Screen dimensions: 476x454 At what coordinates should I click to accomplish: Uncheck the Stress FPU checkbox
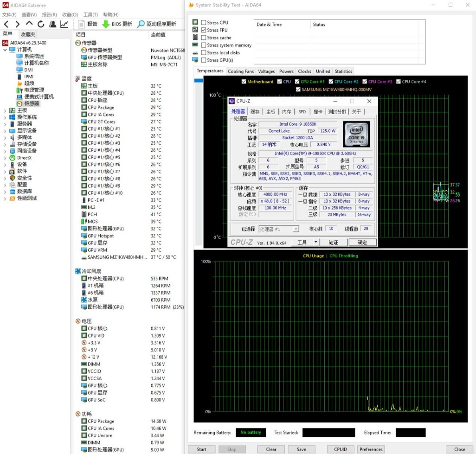pos(204,30)
